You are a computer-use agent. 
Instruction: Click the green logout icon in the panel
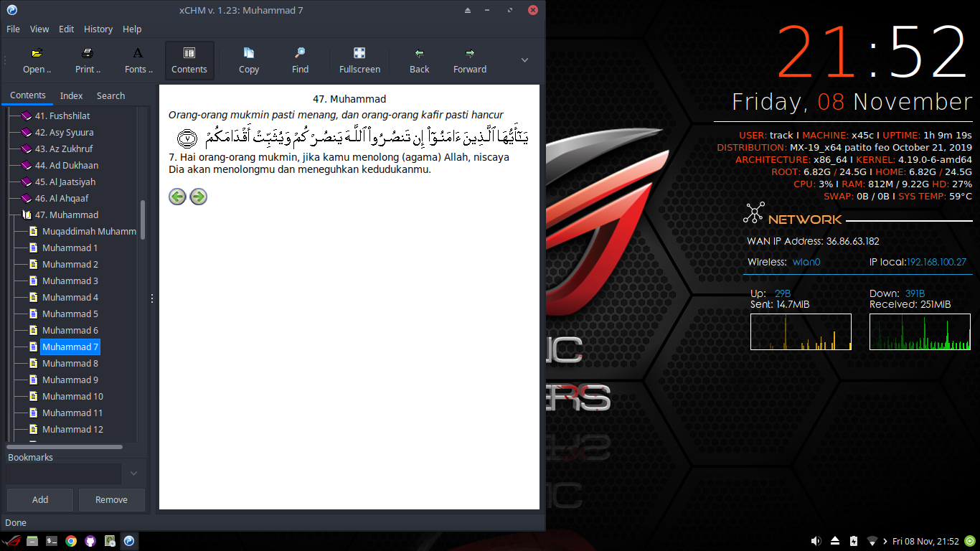[970, 541]
